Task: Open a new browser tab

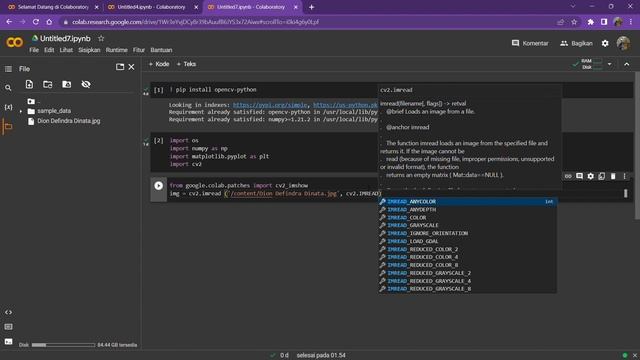Action: pyautogui.click(x=311, y=7)
